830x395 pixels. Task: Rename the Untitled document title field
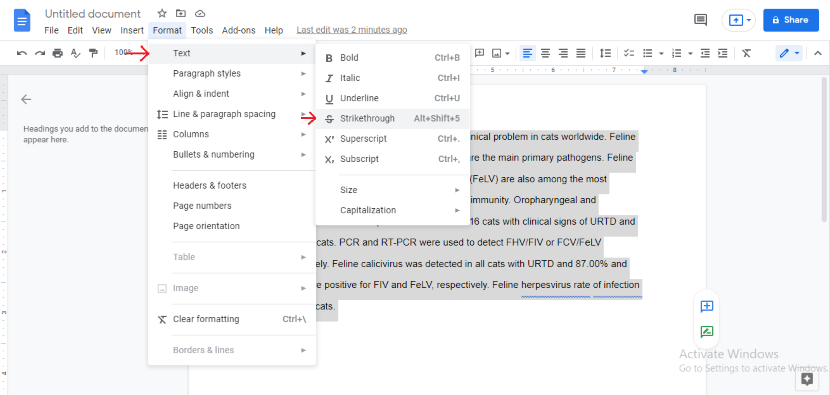(93, 14)
